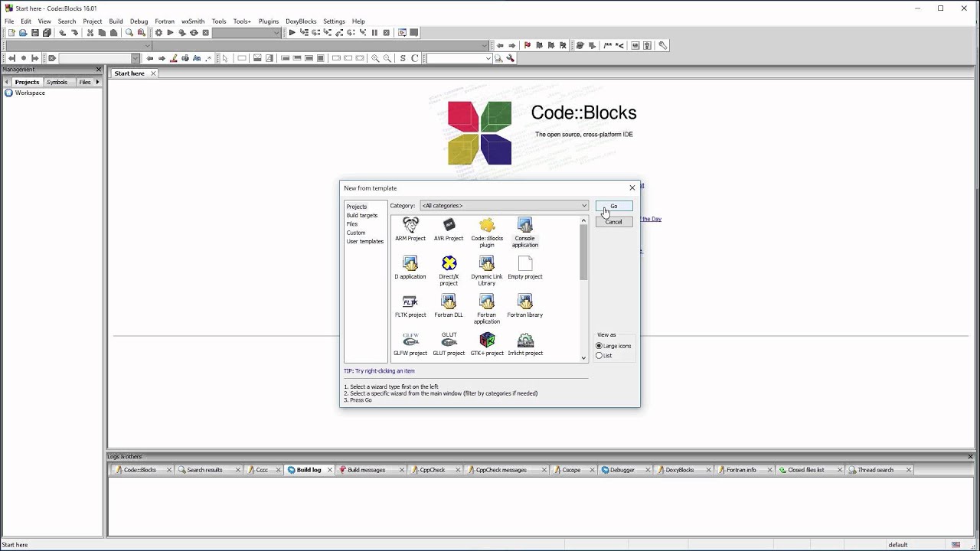Click the red Toggle bookmark flag icon
Image resolution: width=980 pixels, height=551 pixels.
point(528,45)
